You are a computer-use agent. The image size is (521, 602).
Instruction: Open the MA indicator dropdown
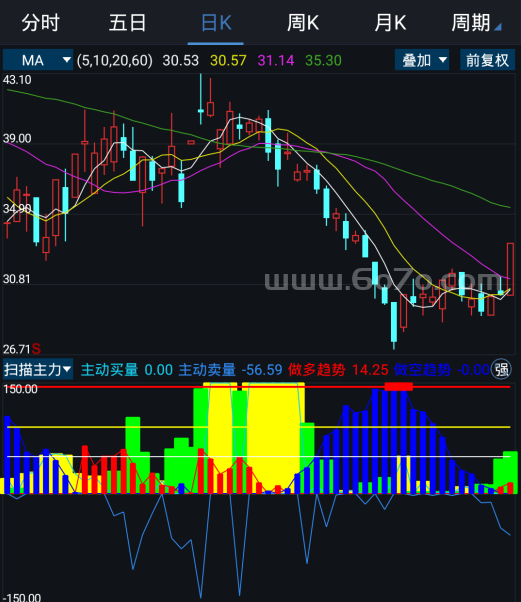[x=38, y=60]
